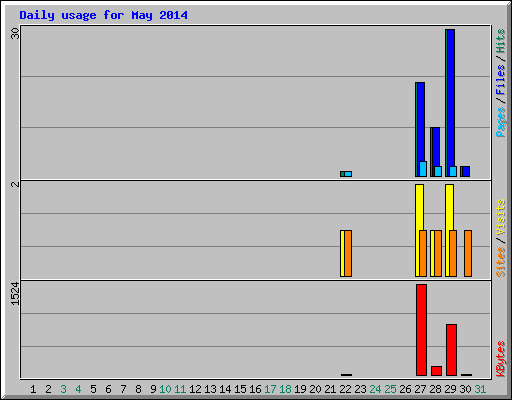Image resolution: width=512 pixels, height=400 pixels.
Task: Click day 1 on the x-axis
Action: 33,389
